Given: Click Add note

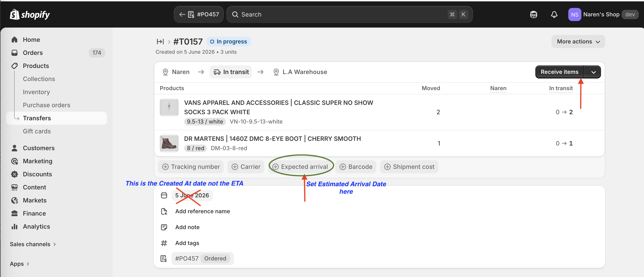Looking at the screenshot, I should tap(187, 227).
